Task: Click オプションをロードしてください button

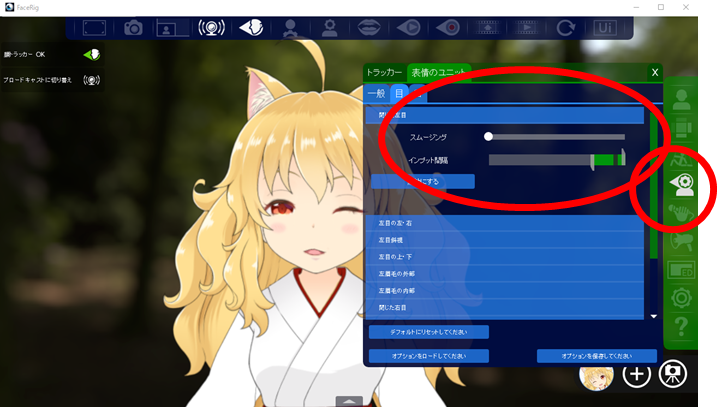Action: pos(428,356)
